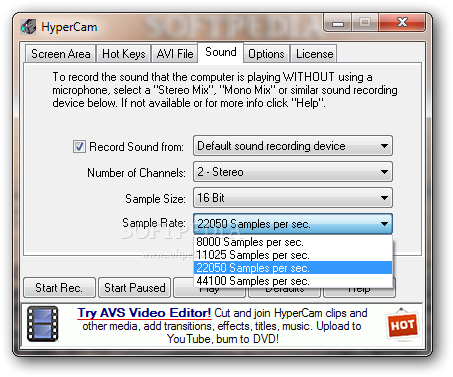This screenshot has height=377, width=453.
Task: Click the HOT tag icon in the ad
Action: point(402,324)
